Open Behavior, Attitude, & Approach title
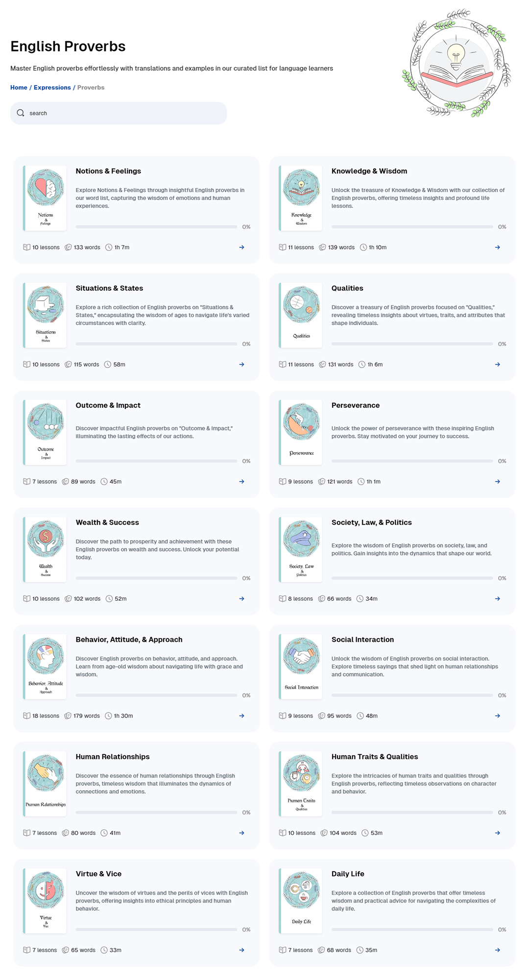The width and height of the screenshot is (529, 980). coord(129,639)
